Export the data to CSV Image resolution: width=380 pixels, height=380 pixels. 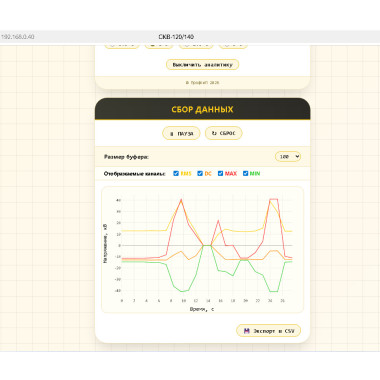pyautogui.click(x=269, y=331)
